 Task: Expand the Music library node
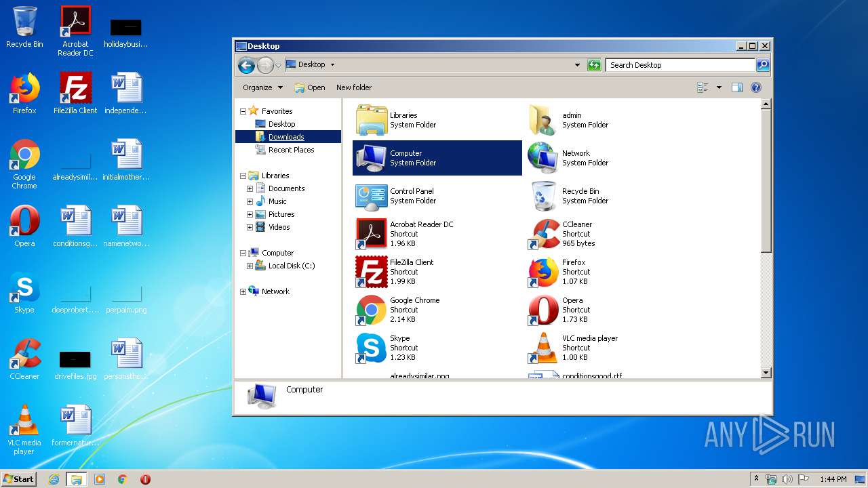250,201
